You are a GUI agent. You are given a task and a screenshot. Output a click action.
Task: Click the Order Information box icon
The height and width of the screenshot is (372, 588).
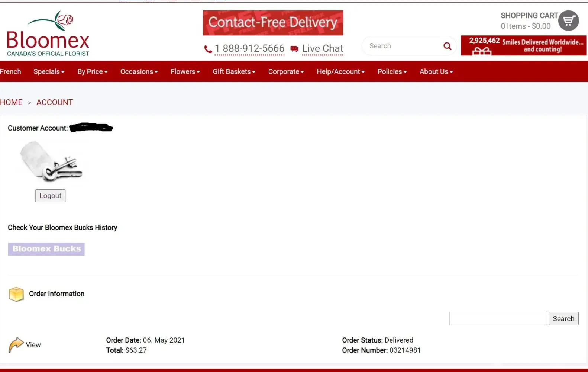pyautogui.click(x=16, y=294)
